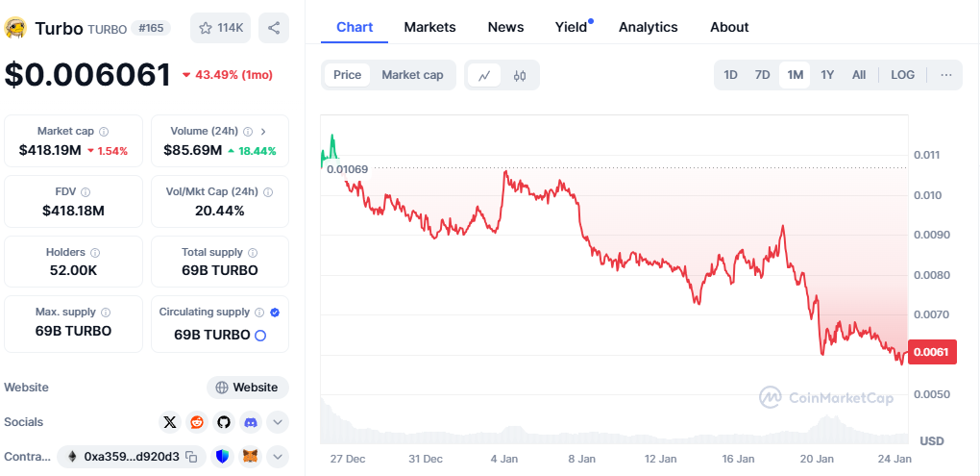Click the verified badge beside Circulating supply
This screenshot has width=980, height=476.
coord(275,313)
